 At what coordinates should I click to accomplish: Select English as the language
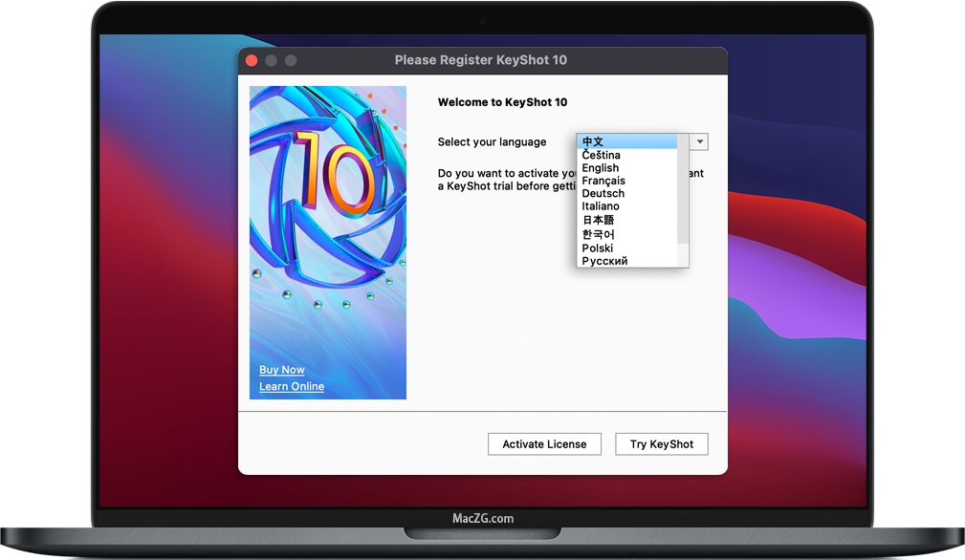(600, 168)
